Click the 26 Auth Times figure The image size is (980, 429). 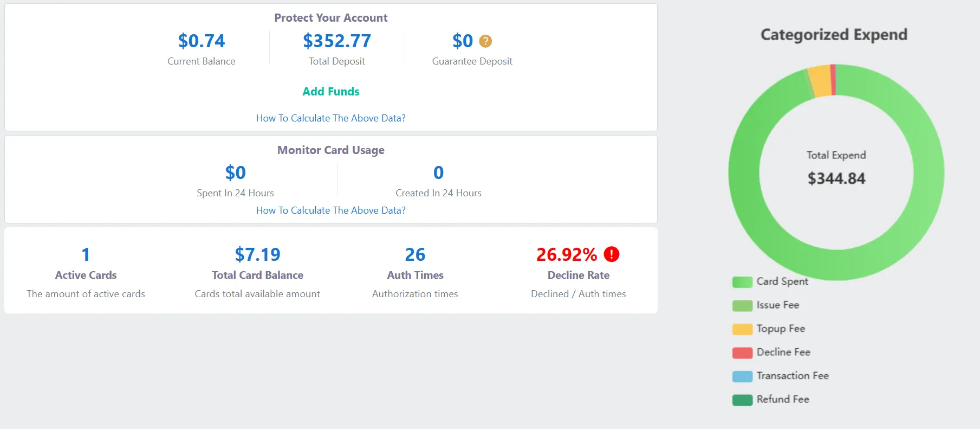(415, 255)
